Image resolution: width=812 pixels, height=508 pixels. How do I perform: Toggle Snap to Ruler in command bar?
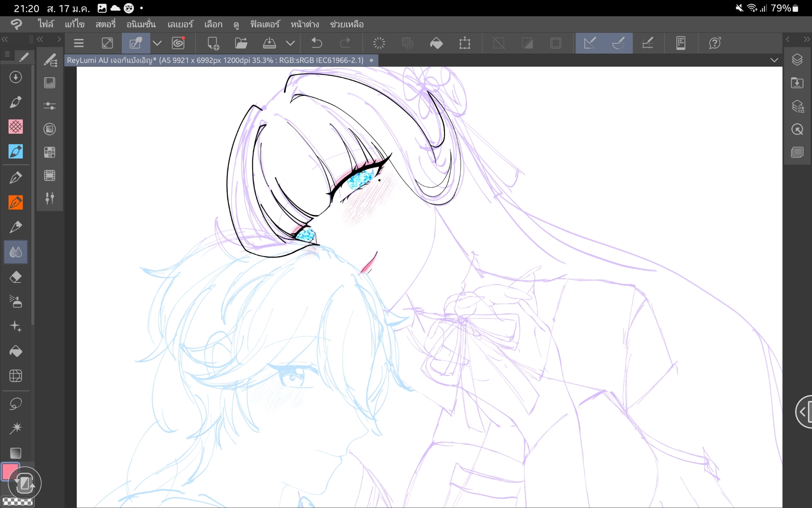590,43
